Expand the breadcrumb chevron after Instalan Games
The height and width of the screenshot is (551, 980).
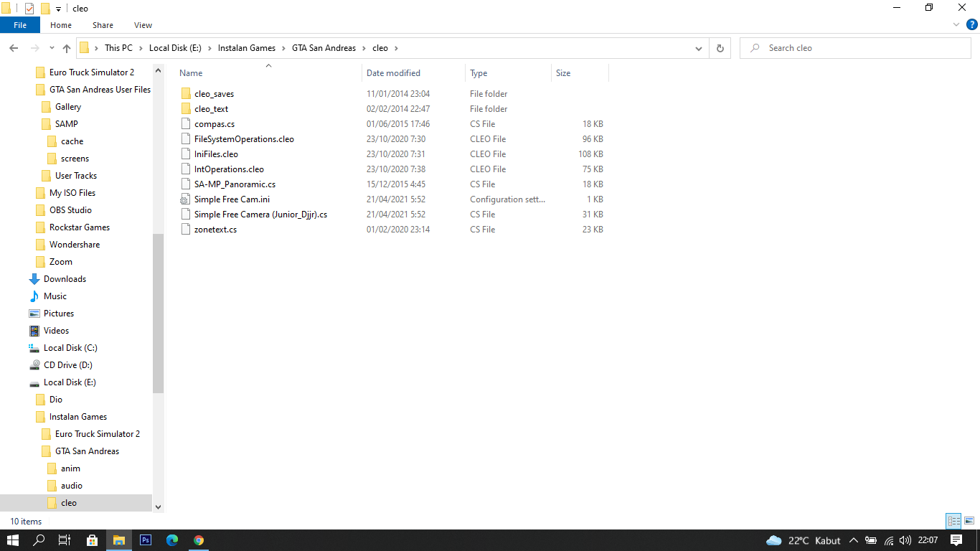coord(283,48)
